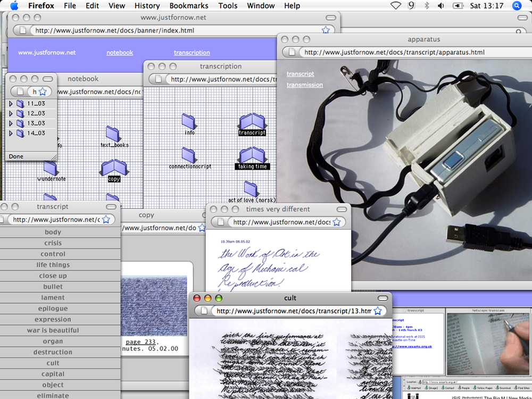Expand the 11_03 folder disclosure triangle
This screenshot has height=399, width=532.
pyautogui.click(x=11, y=104)
